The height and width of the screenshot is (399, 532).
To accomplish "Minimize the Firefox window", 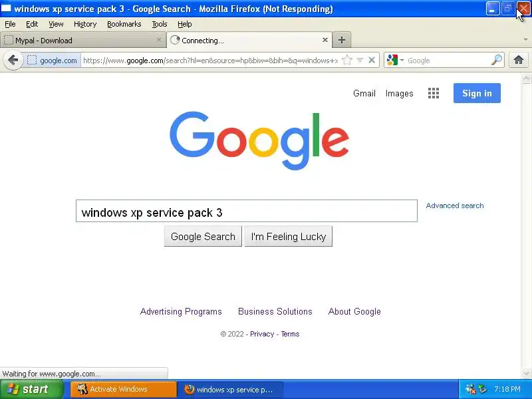I will pyautogui.click(x=492, y=9).
